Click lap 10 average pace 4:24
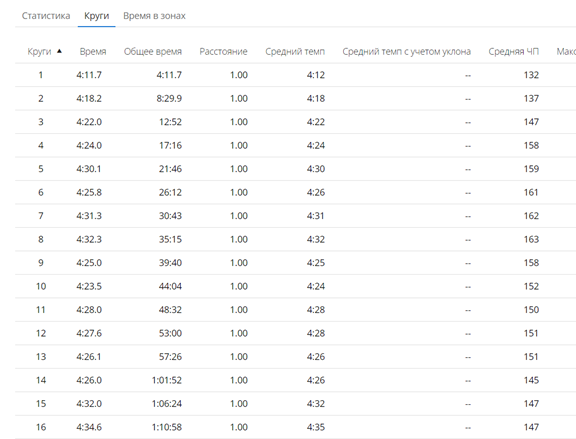This screenshot has height=439, width=576. 316,287
